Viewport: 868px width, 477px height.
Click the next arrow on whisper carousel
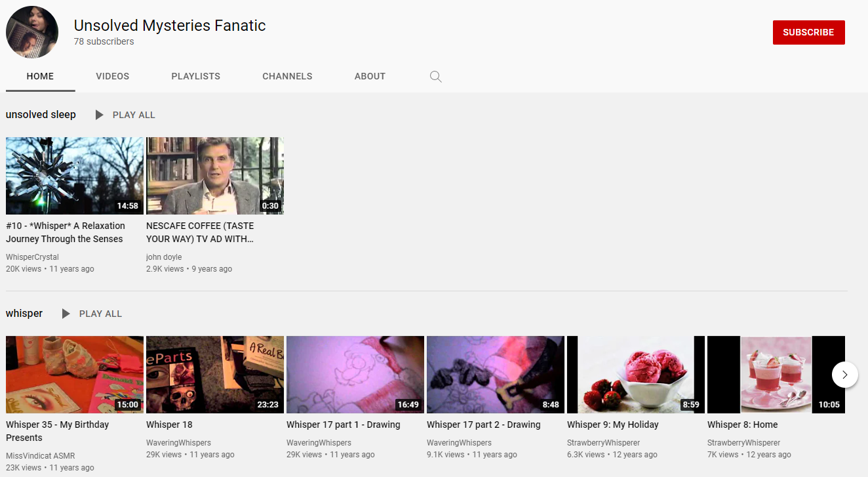845,375
